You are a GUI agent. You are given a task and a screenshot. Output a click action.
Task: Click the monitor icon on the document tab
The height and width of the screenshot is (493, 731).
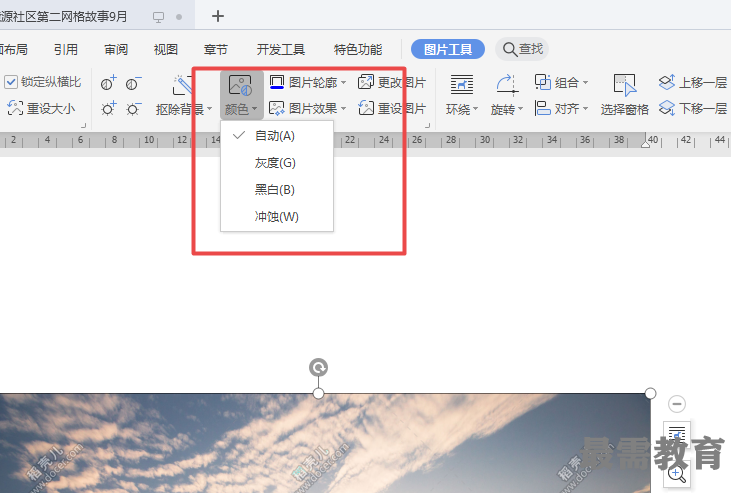click(x=159, y=17)
